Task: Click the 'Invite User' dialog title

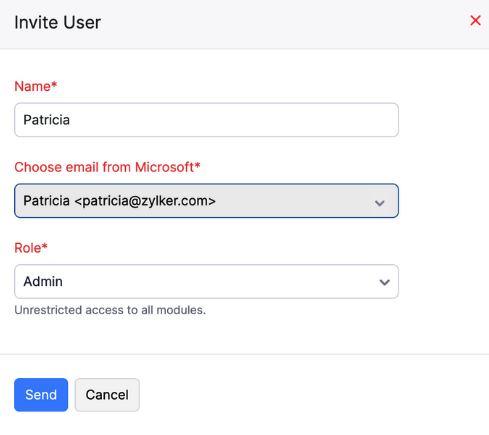Action: [58, 23]
